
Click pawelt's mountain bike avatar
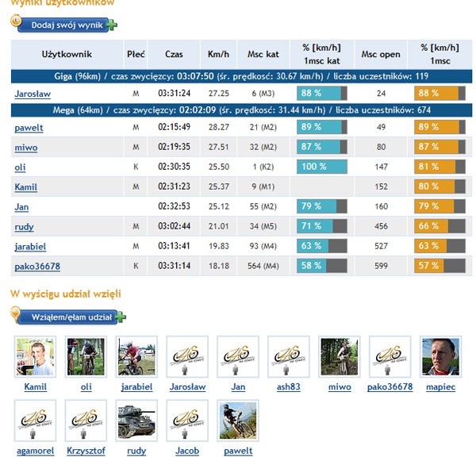coord(238,421)
